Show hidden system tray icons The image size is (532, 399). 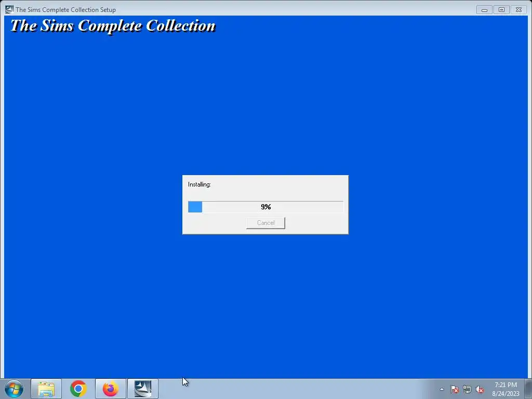[442, 389]
